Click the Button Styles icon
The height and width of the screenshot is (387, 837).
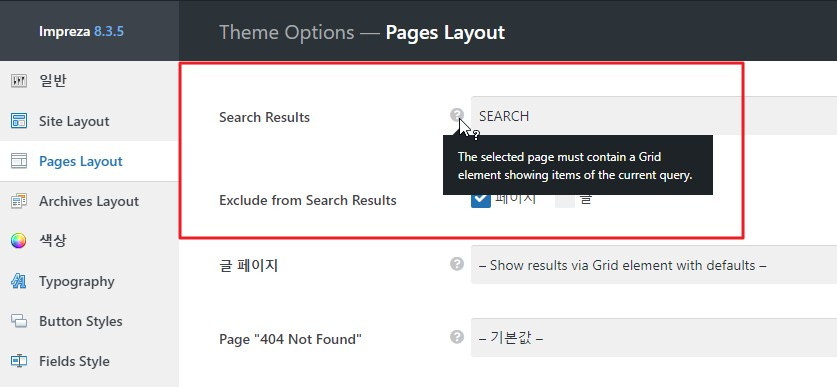[19, 321]
